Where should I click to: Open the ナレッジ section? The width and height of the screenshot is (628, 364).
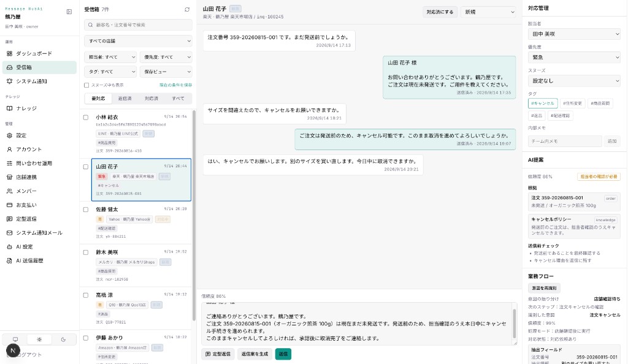[39, 108]
